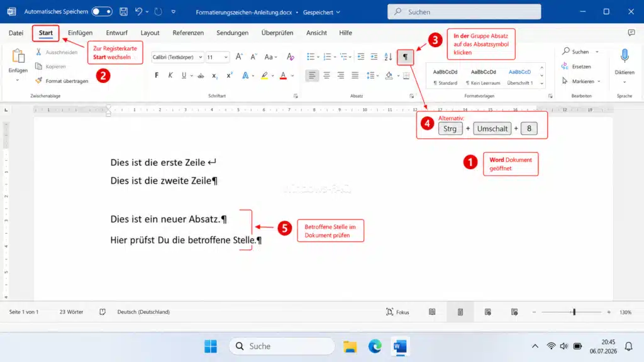Click the Fokus button in status bar
The height and width of the screenshot is (362, 644).
[x=397, y=312]
